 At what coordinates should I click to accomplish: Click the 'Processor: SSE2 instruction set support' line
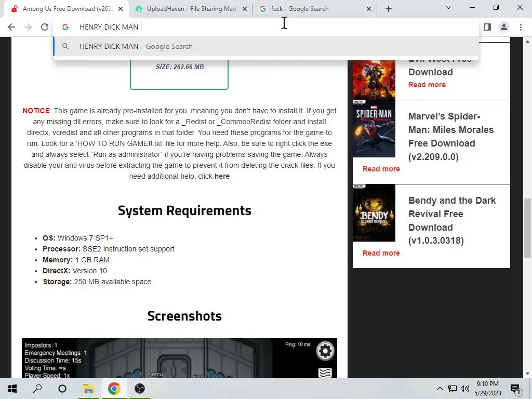pos(109,249)
